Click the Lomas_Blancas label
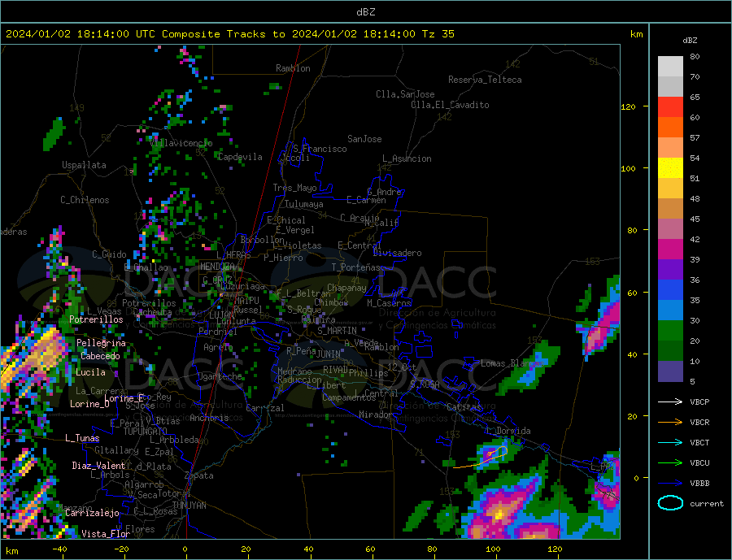732x560 pixels. pyautogui.click(x=512, y=363)
